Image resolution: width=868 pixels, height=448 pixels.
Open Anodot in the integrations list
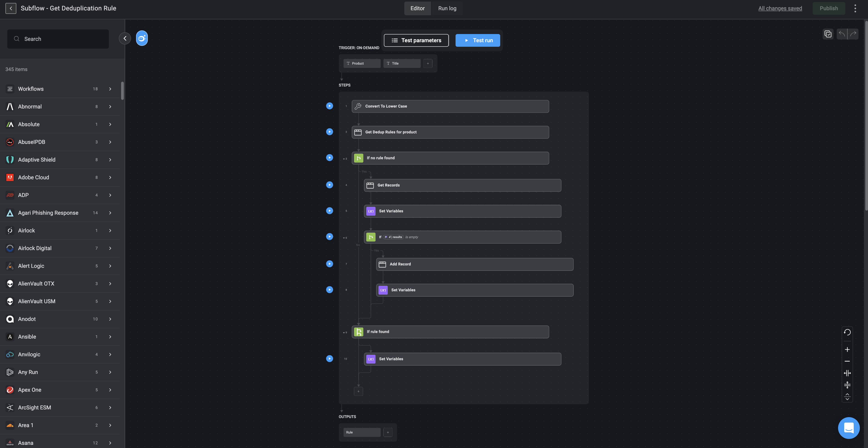tap(60, 319)
